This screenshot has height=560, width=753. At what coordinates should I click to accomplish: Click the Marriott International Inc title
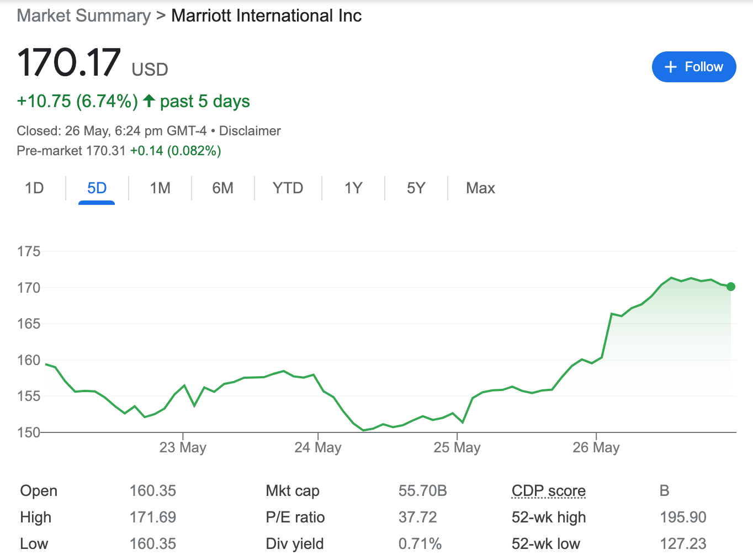click(267, 15)
